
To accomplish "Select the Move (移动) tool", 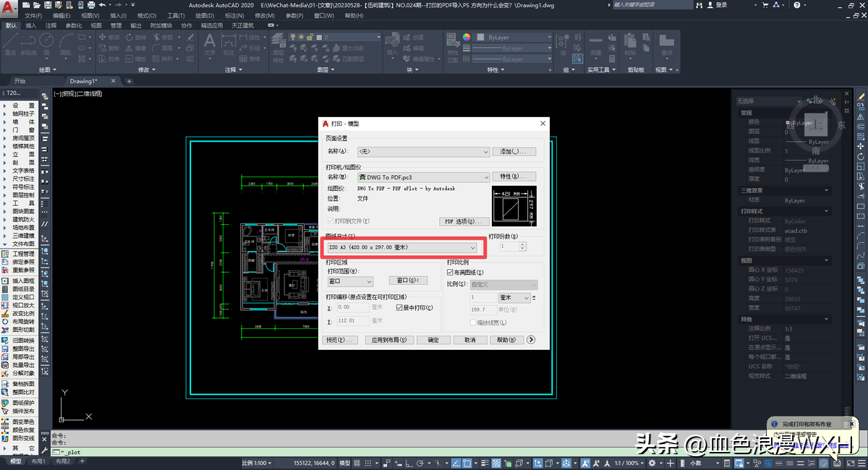I will click(108, 37).
